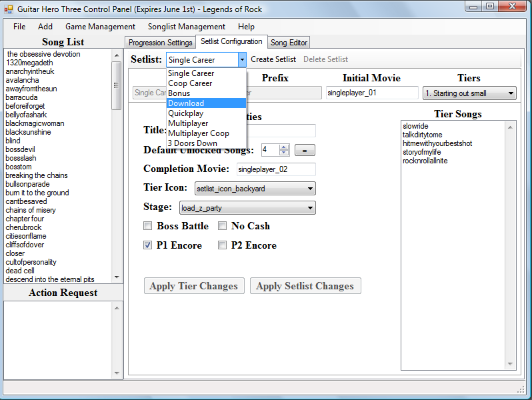Select 'anarchyintheuk' in Song List

(30, 71)
